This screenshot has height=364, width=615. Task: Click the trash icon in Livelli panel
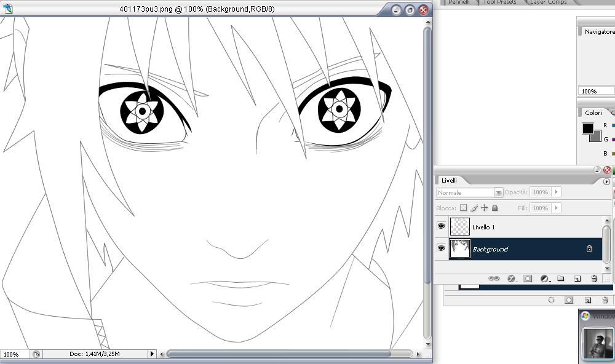(x=594, y=279)
